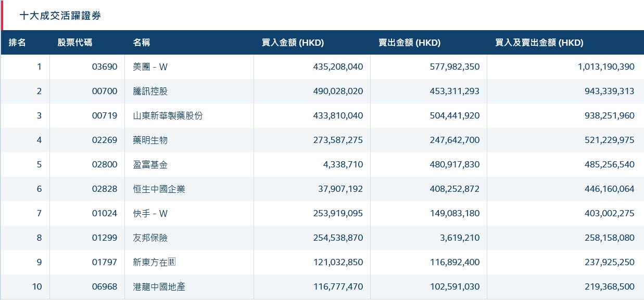Click the 排名 column header

17,43
